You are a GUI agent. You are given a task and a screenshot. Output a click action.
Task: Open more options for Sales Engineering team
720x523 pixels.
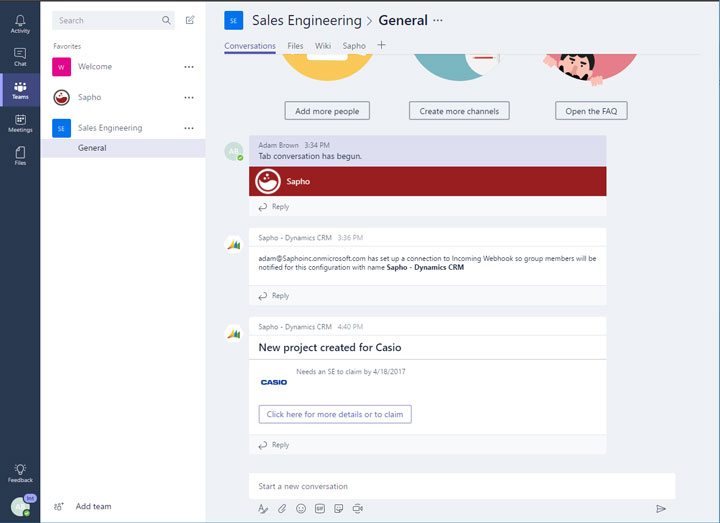coord(189,128)
